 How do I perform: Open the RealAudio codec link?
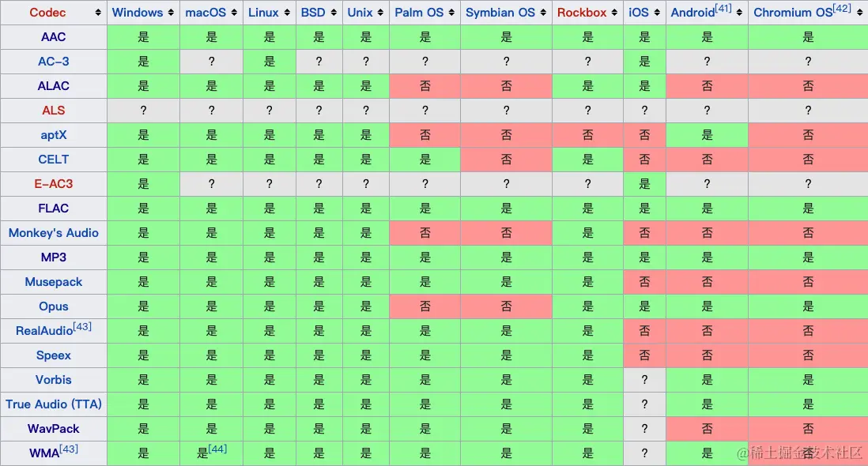point(44,331)
